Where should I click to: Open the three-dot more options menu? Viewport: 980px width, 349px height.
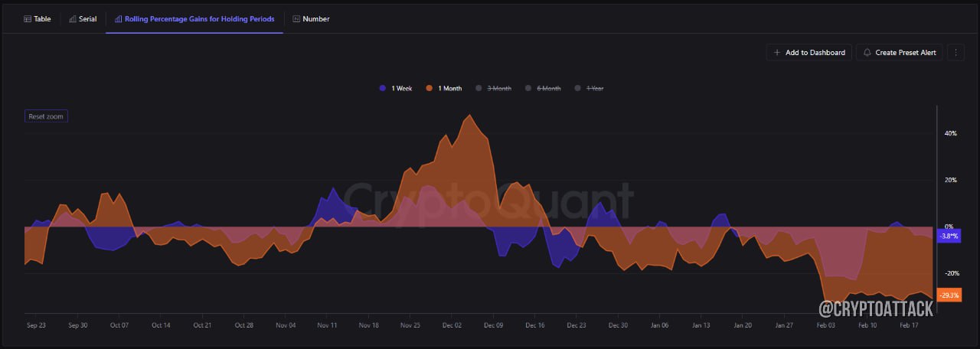955,52
